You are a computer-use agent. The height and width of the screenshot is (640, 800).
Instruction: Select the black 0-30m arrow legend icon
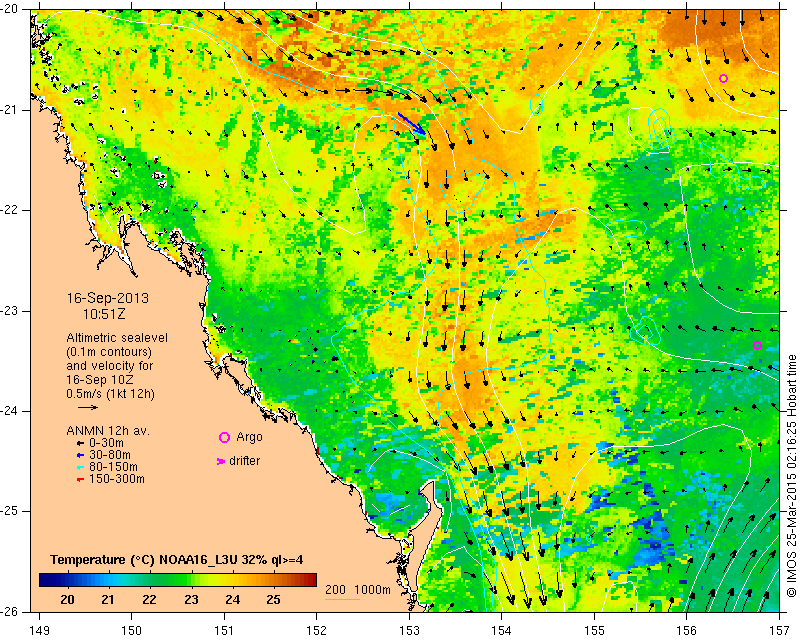pyautogui.click(x=80, y=443)
